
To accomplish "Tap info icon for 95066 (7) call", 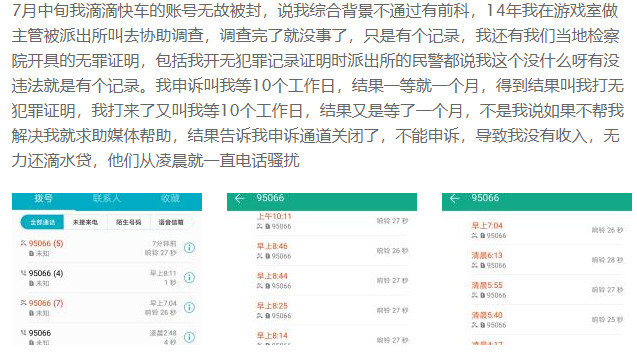I will coord(189,307).
